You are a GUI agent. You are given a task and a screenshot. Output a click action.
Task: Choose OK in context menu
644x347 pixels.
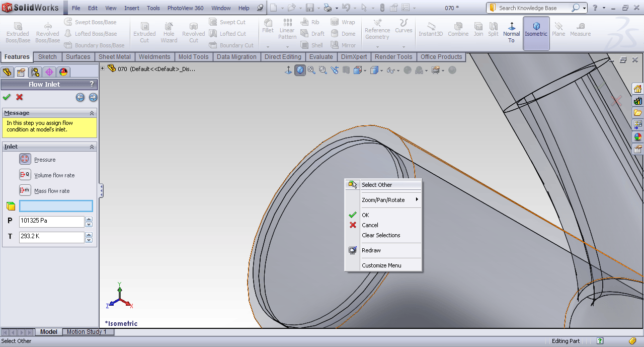tap(383, 215)
